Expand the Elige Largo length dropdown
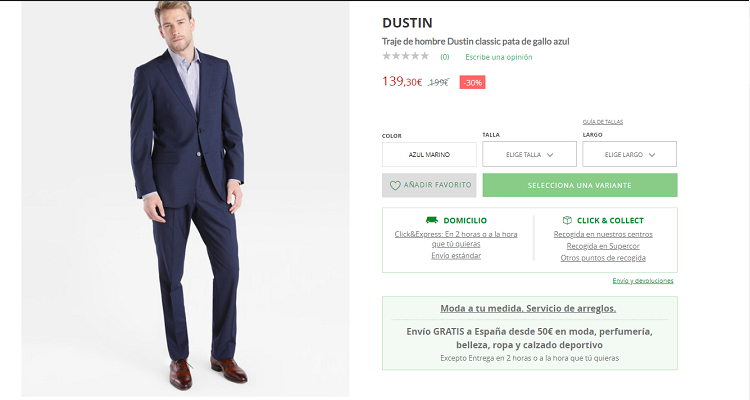Image resolution: width=750 pixels, height=400 pixels. click(629, 155)
